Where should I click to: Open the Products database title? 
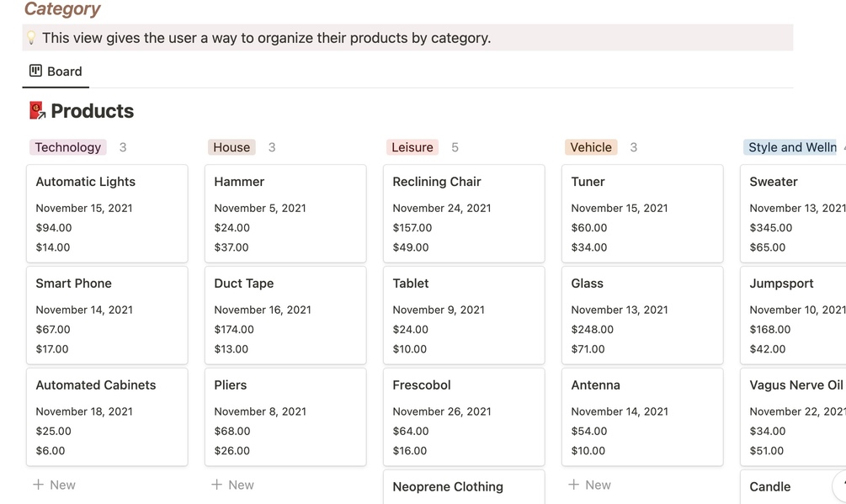[92, 111]
